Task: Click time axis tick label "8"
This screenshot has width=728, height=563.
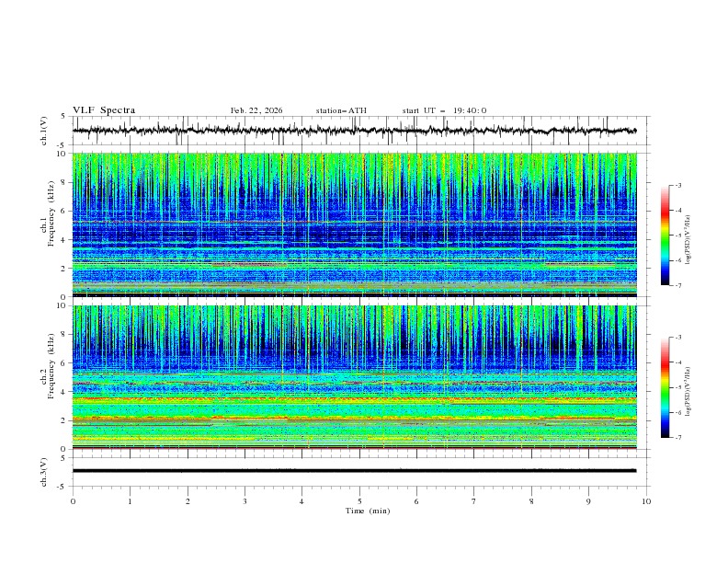Action: coord(531,501)
